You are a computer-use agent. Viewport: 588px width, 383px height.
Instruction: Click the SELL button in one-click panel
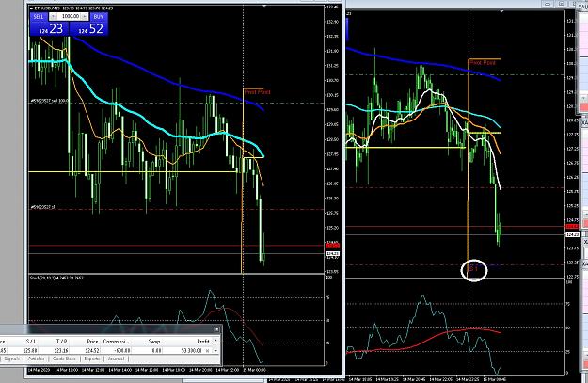click(39, 17)
